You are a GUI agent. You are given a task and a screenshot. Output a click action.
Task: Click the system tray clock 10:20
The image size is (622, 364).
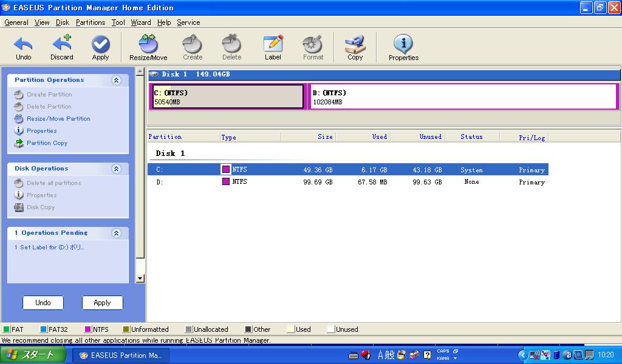606,355
